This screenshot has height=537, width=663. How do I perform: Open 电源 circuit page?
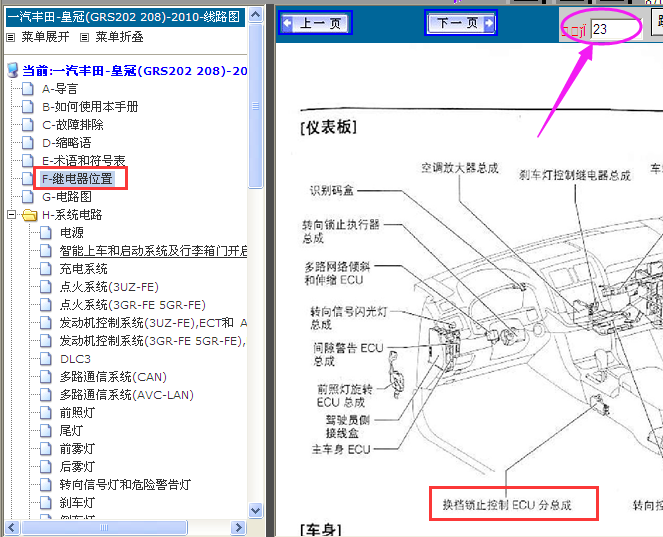coord(71,233)
